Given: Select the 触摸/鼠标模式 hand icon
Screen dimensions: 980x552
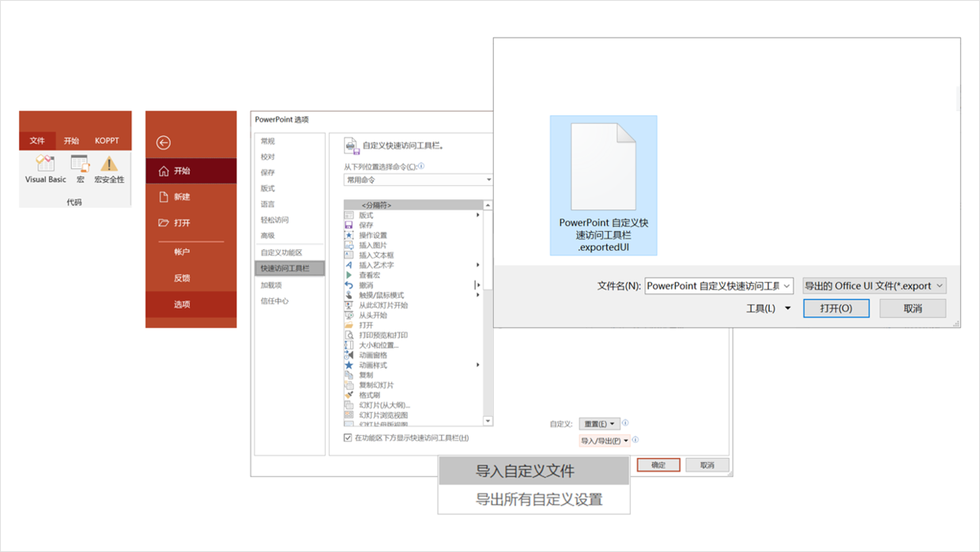Looking at the screenshot, I should click(x=349, y=295).
